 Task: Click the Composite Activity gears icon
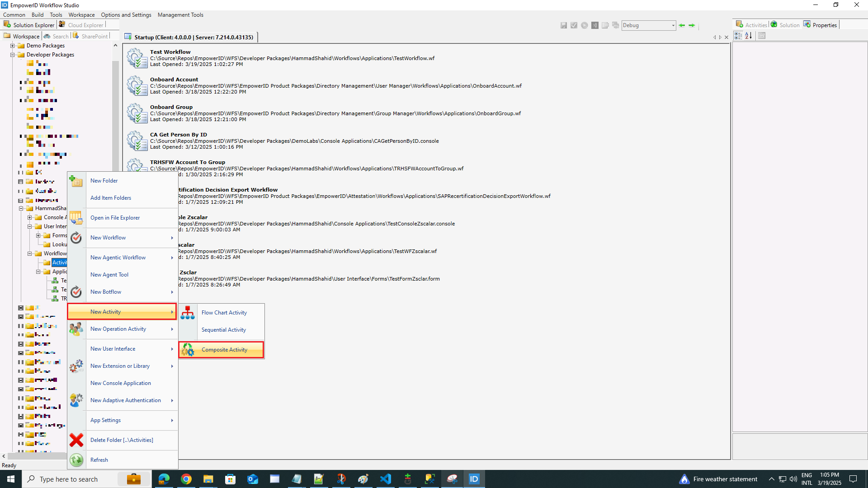click(x=188, y=350)
